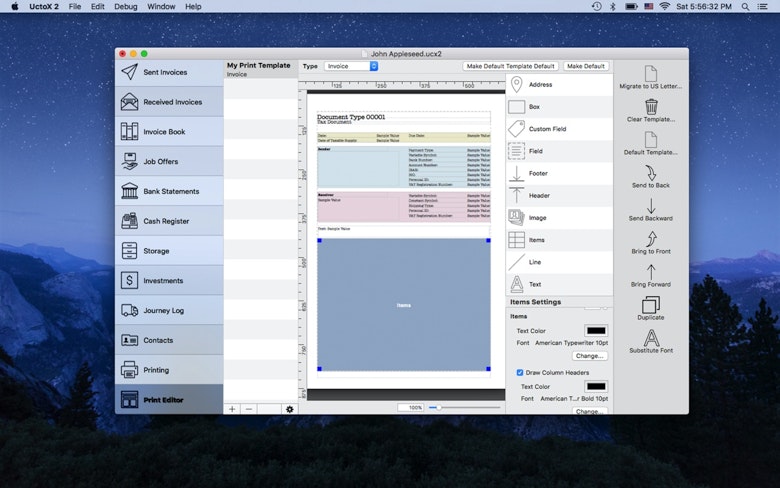
Task: Insert a Footer element
Action: pos(516,174)
